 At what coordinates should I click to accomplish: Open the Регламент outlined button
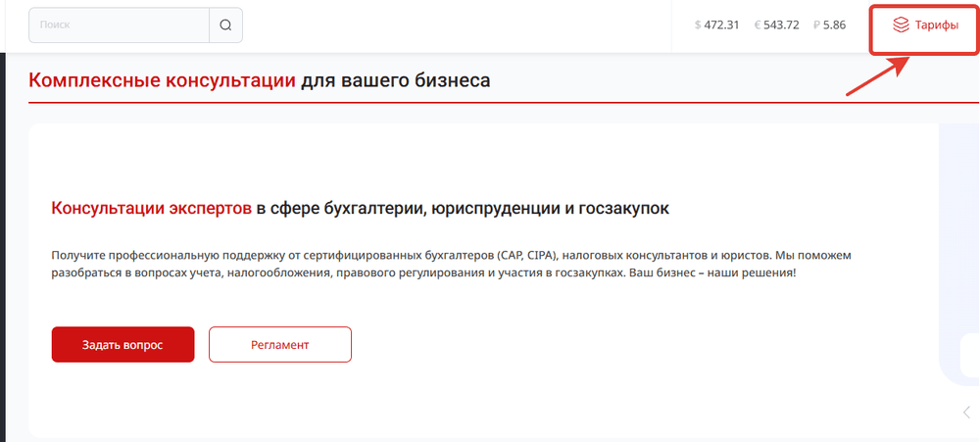[x=279, y=345]
